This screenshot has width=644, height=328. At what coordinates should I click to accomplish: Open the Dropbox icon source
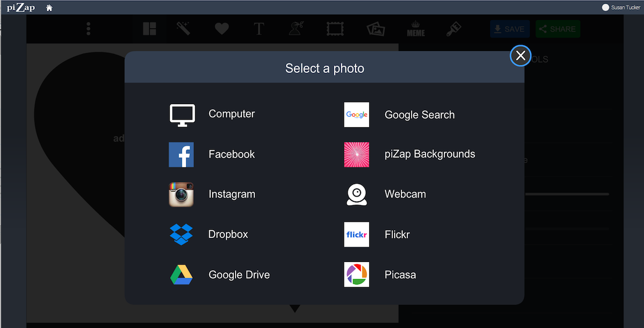click(181, 235)
